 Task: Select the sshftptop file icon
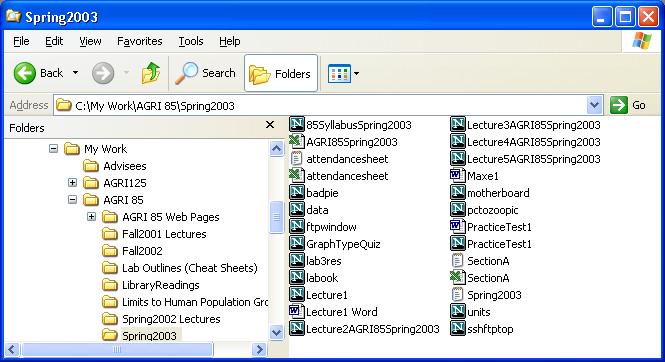click(458, 329)
